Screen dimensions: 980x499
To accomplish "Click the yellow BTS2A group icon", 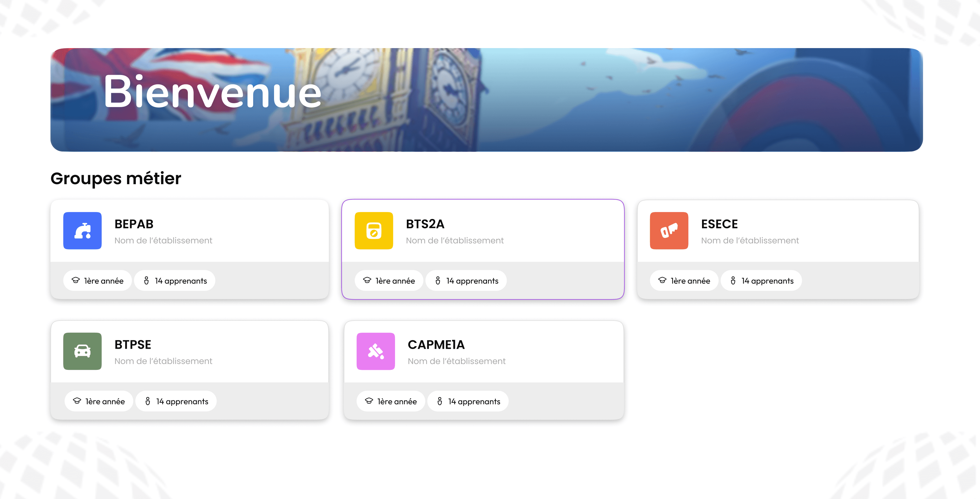I will pos(374,230).
